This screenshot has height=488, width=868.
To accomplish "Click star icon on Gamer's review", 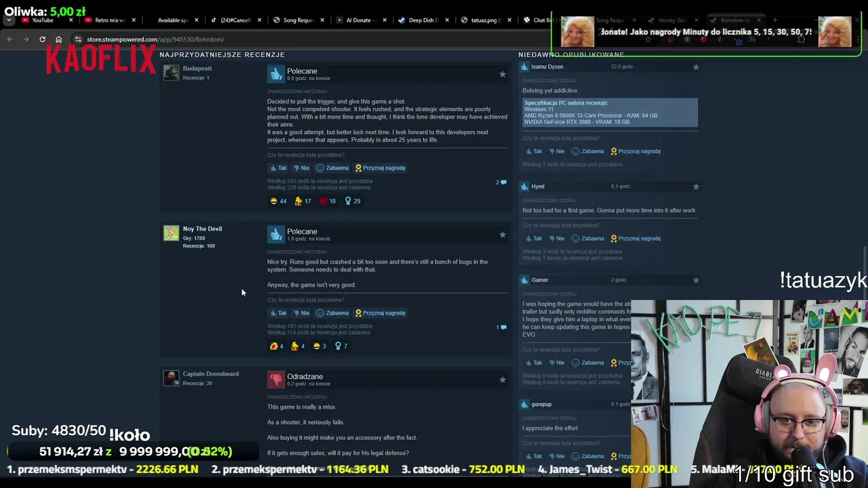I will 696,280.
